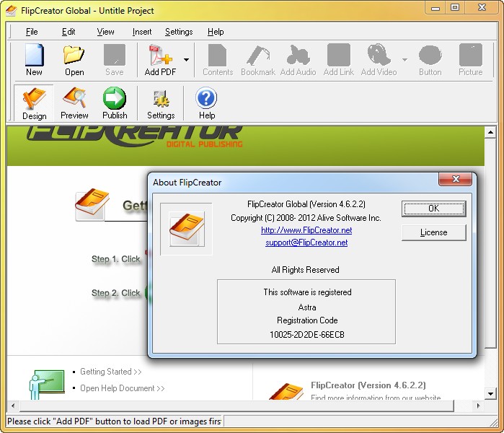Open the Settings toolbar icon
The image size is (504, 433).
(x=161, y=103)
